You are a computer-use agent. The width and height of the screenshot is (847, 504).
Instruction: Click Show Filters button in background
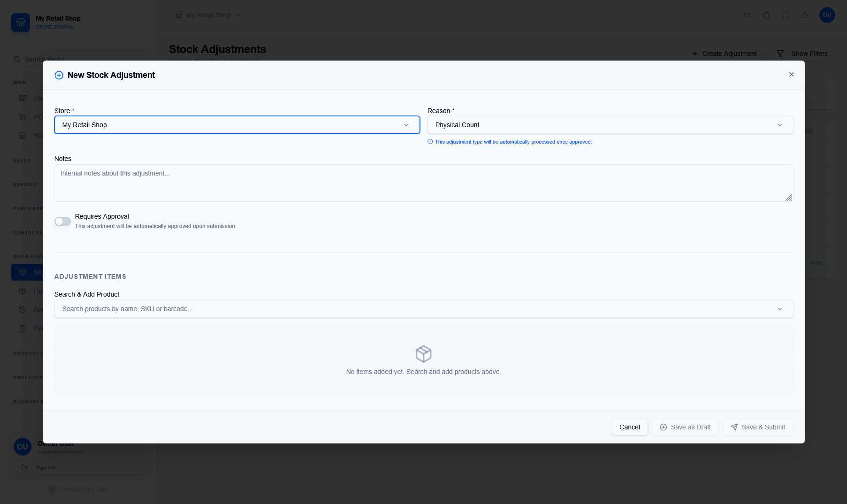click(802, 53)
